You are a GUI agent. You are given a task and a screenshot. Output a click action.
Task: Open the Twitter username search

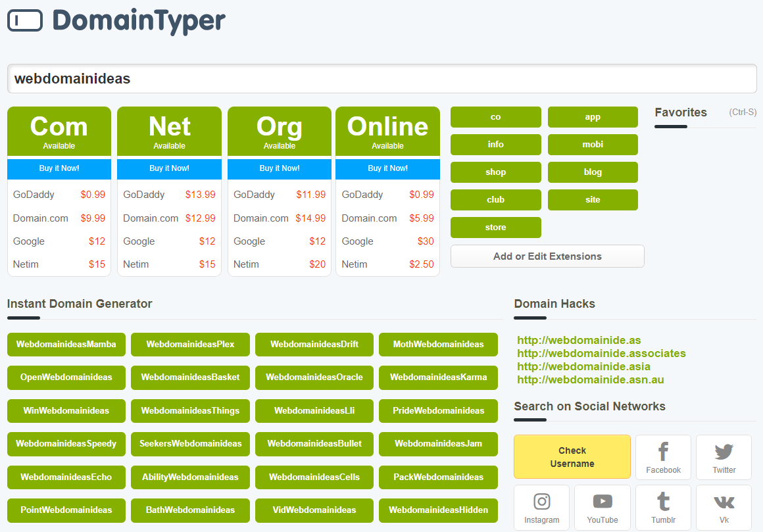pyautogui.click(x=724, y=457)
